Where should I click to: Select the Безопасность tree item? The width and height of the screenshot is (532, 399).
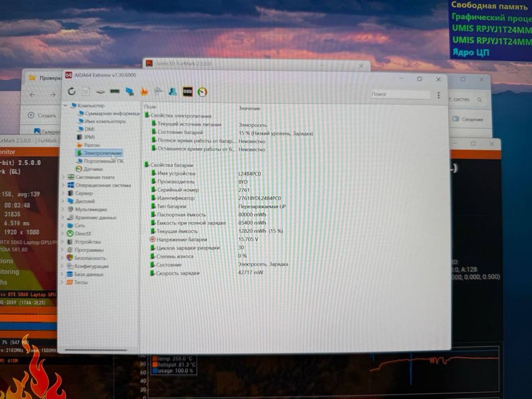point(87,258)
